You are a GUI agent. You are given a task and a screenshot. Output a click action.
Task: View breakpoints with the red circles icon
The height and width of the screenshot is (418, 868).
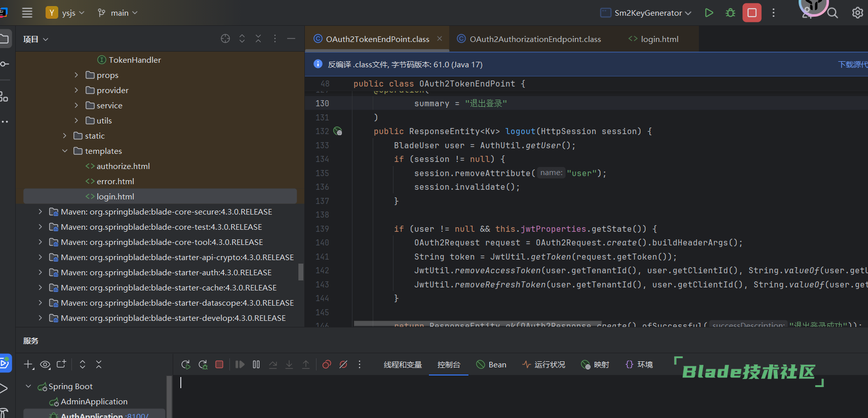coord(327,364)
